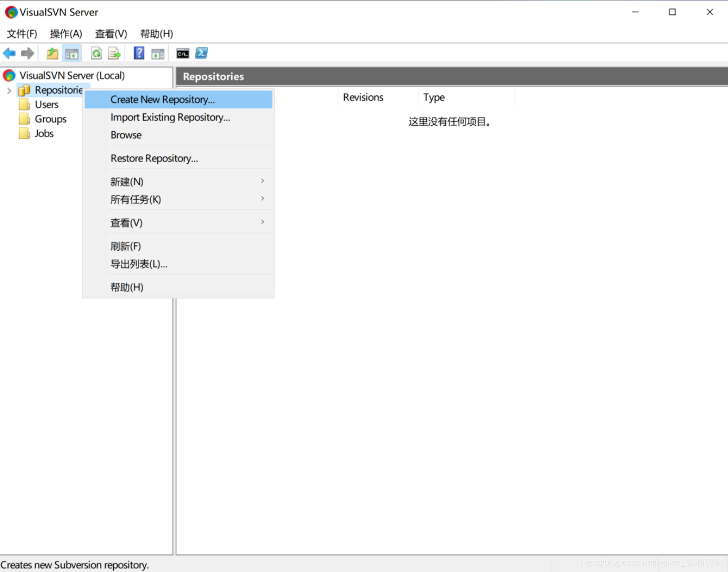The image size is (728, 572).
Task: Toggle the Show/Hide Action Pane icon
Action: 157,54
